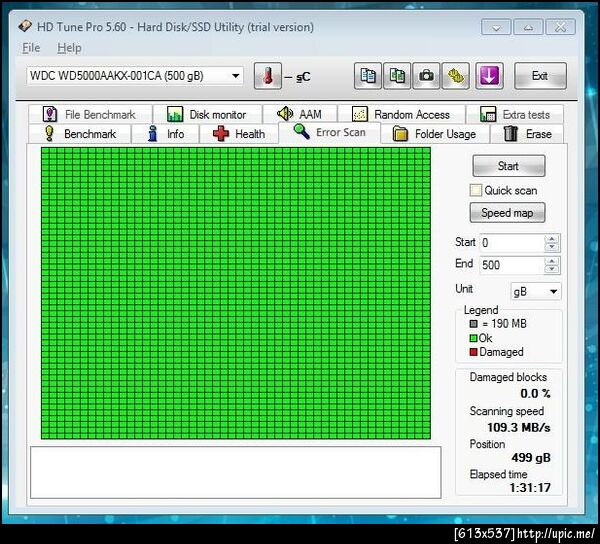This screenshot has height=544, width=600.
Task: Click the empty log box below the grid
Action: [x=236, y=472]
